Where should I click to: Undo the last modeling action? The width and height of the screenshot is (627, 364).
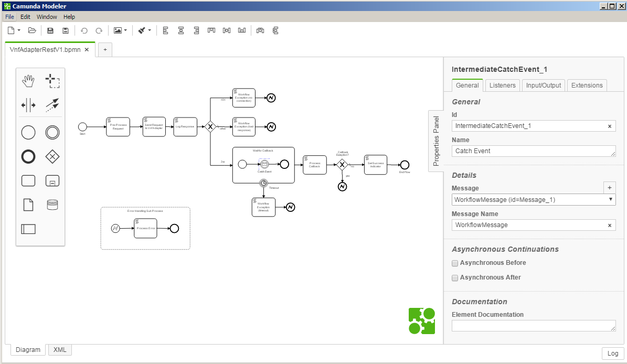coord(84,30)
